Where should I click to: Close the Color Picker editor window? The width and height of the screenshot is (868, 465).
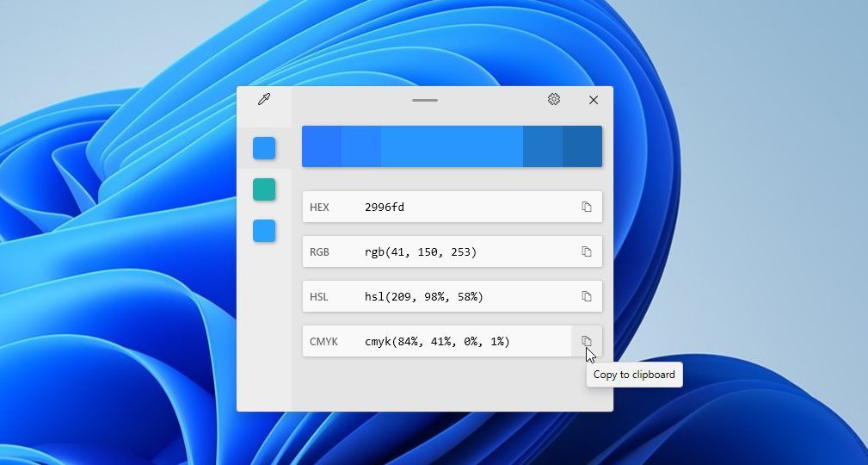click(594, 100)
